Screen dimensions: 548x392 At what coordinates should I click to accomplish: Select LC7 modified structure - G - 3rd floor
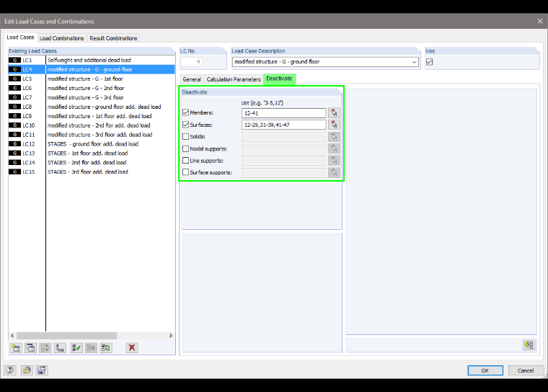pyautogui.click(x=92, y=97)
